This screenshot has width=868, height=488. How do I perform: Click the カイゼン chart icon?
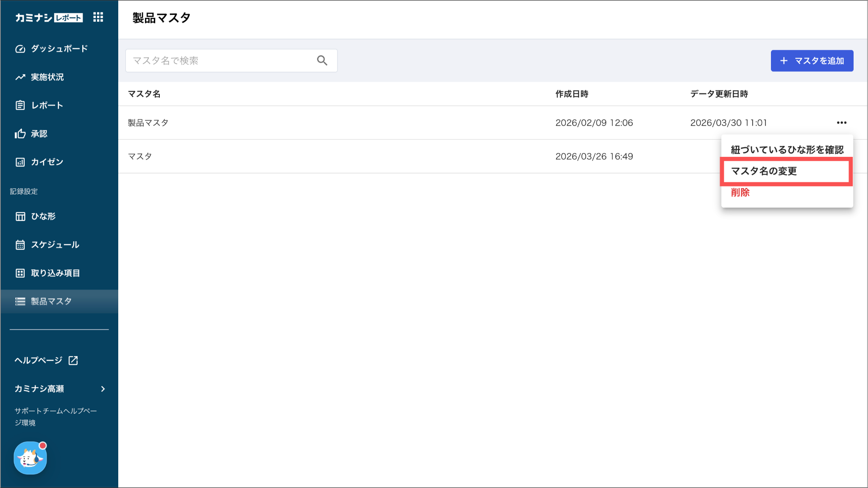coord(20,162)
